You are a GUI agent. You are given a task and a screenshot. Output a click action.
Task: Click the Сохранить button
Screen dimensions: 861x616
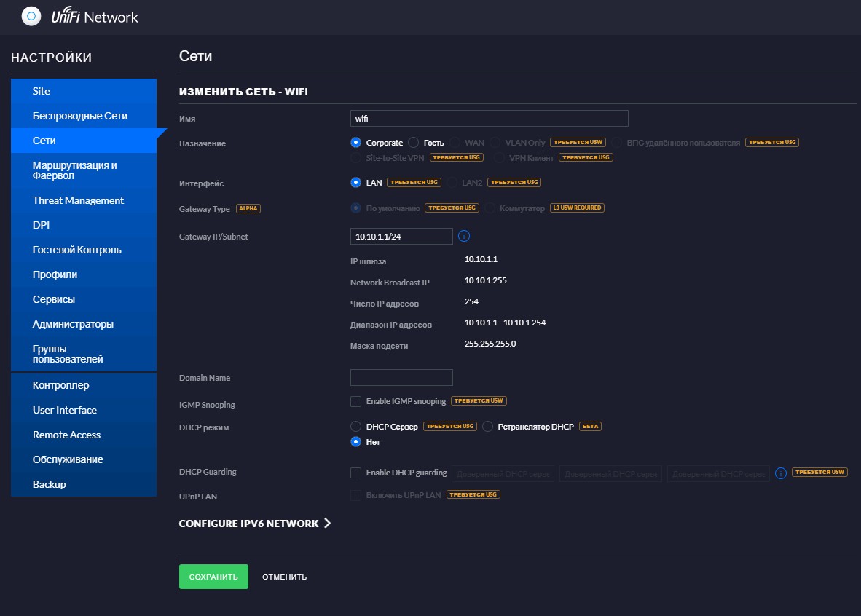[213, 577]
